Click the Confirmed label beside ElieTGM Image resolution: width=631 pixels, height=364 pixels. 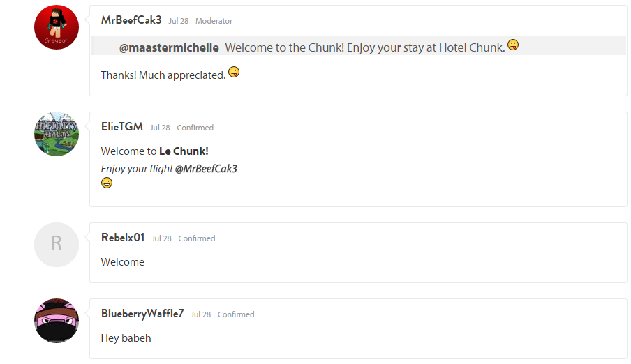tap(195, 128)
